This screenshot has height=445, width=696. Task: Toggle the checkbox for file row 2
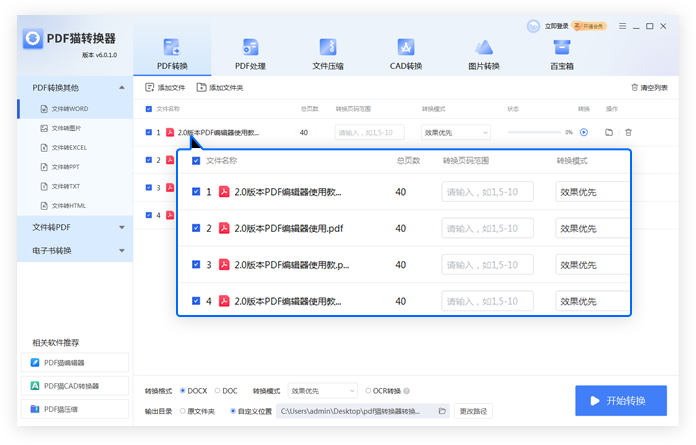(149, 160)
